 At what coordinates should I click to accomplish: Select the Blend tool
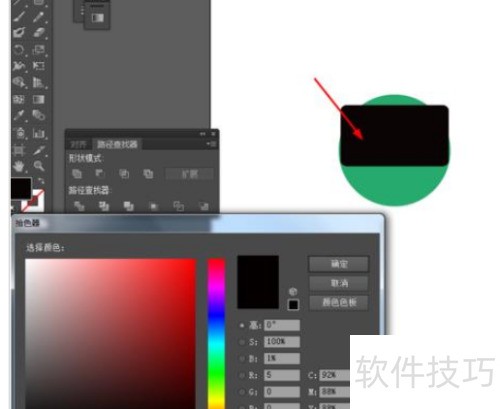click(38, 115)
